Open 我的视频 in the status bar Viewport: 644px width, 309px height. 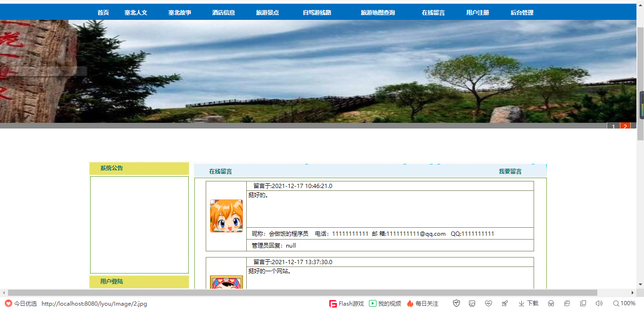[385, 303]
